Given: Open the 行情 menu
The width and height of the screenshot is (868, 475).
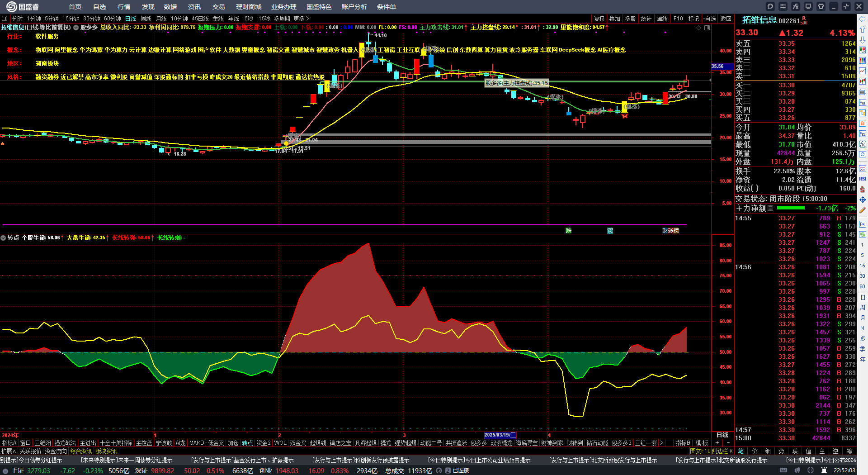Looking at the screenshot, I should point(124,7).
